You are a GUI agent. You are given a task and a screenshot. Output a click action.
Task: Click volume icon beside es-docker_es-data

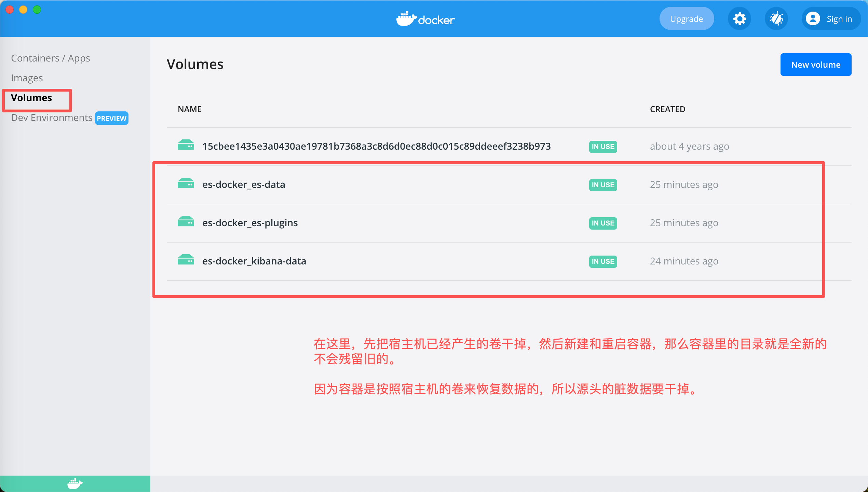click(186, 183)
